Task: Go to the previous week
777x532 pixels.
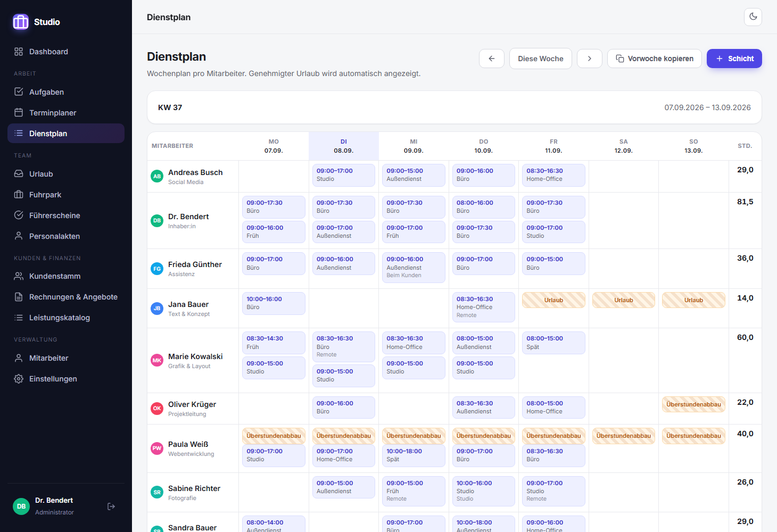Action: 492,59
